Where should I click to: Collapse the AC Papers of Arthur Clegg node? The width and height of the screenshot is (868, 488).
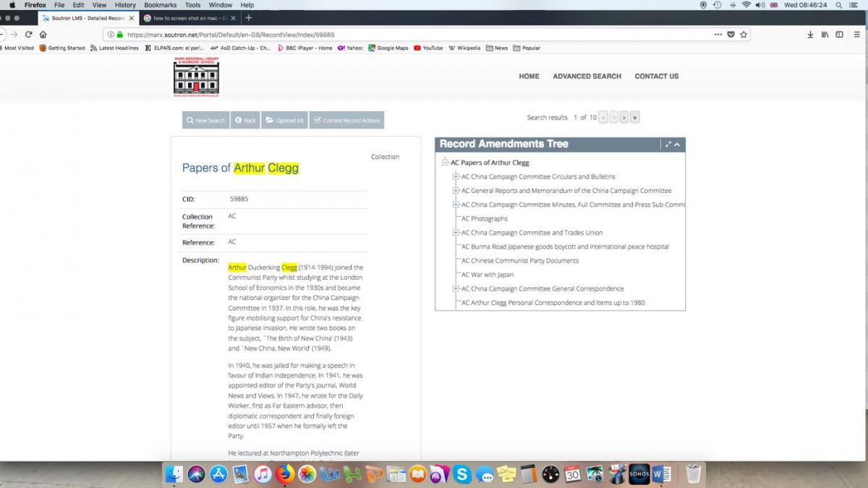pyautogui.click(x=446, y=163)
